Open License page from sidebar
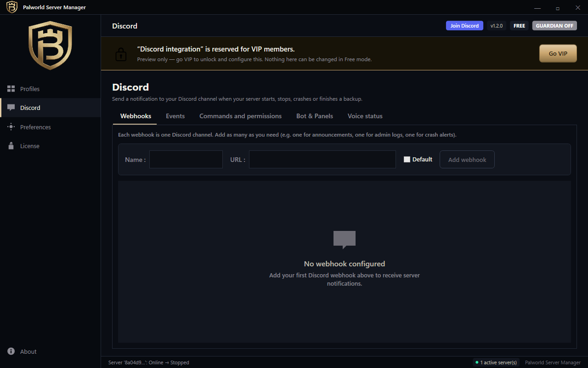Screen dimensions: 588x368 click(51, 146)
